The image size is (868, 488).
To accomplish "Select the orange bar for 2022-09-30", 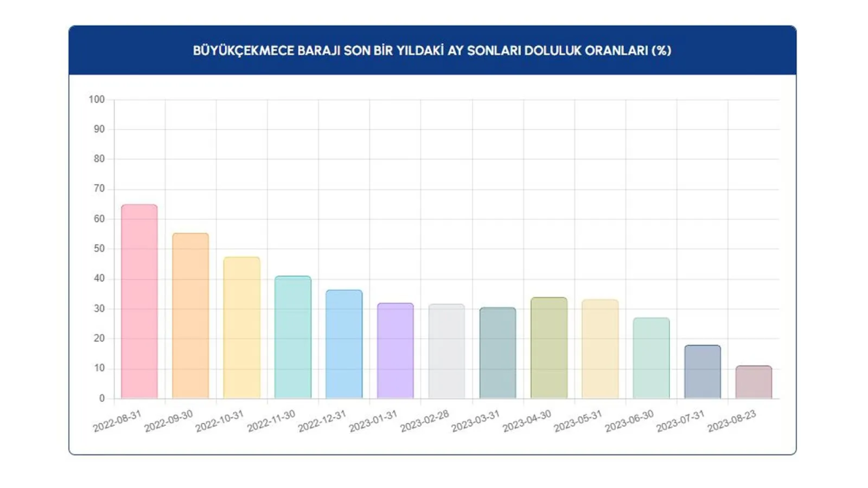I will click(191, 316).
